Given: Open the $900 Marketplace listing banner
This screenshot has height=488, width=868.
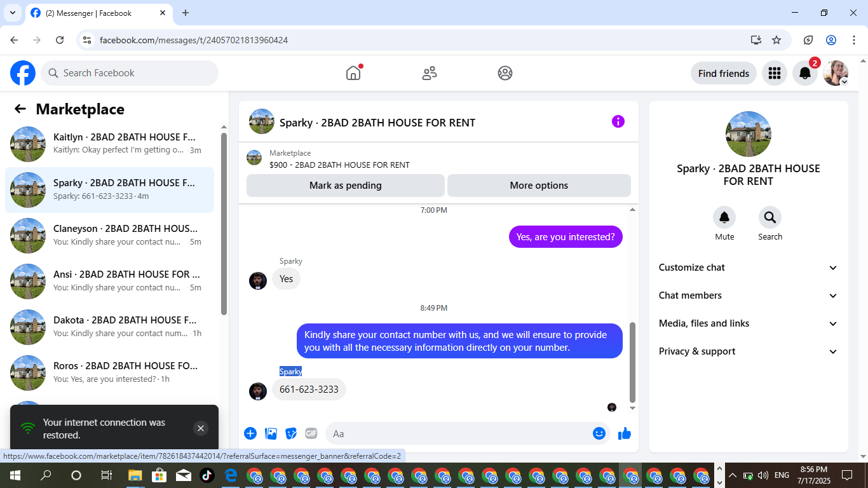Looking at the screenshot, I should point(438,158).
